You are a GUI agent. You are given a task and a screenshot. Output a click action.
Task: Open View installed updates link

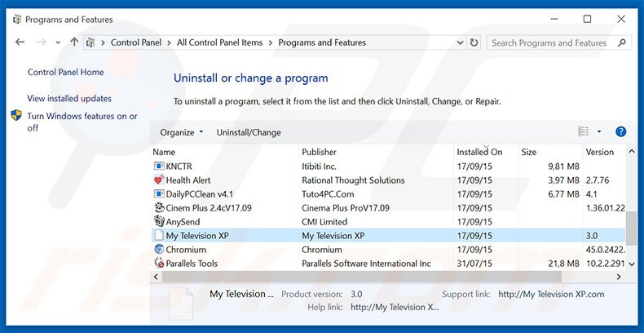click(69, 99)
